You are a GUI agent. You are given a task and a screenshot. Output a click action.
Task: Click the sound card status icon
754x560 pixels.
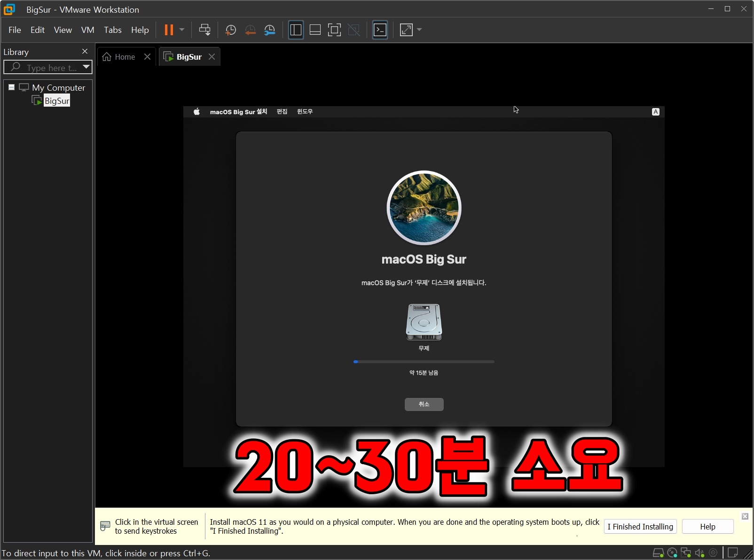pyautogui.click(x=699, y=553)
